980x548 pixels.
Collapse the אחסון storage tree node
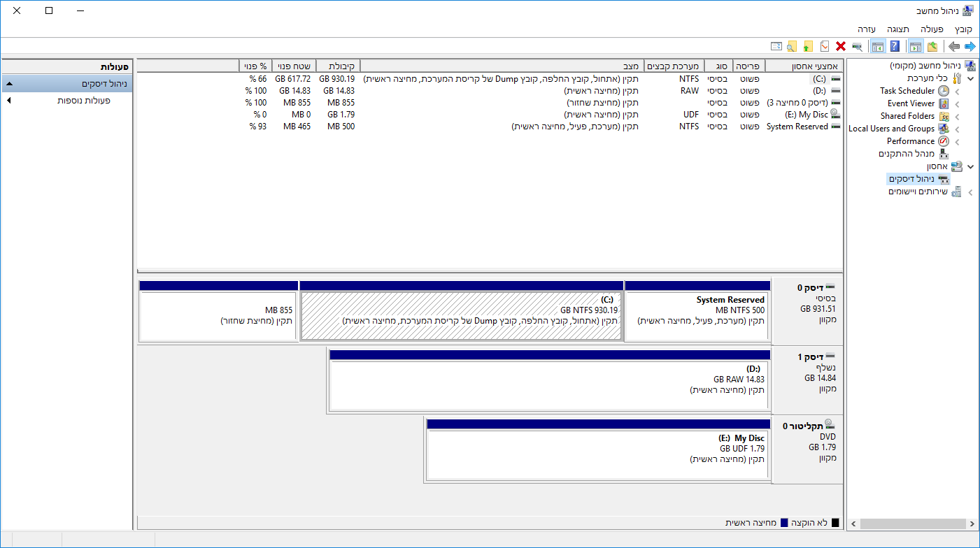pos(970,166)
